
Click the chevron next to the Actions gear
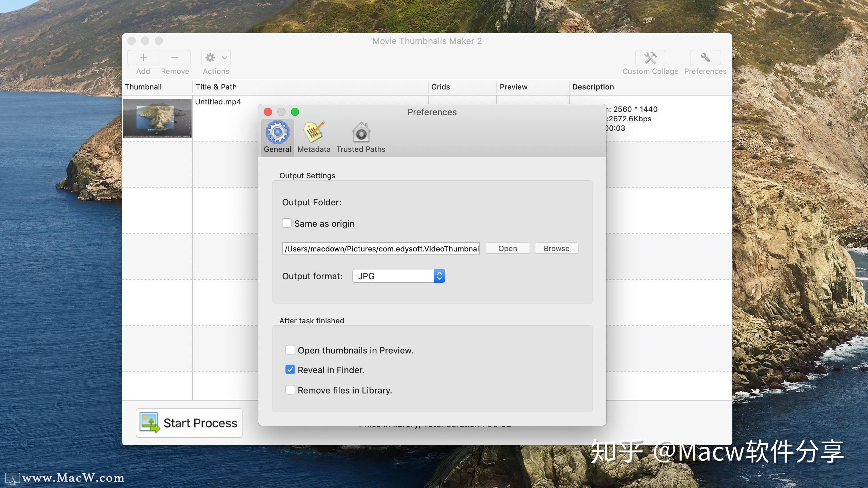pos(224,58)
